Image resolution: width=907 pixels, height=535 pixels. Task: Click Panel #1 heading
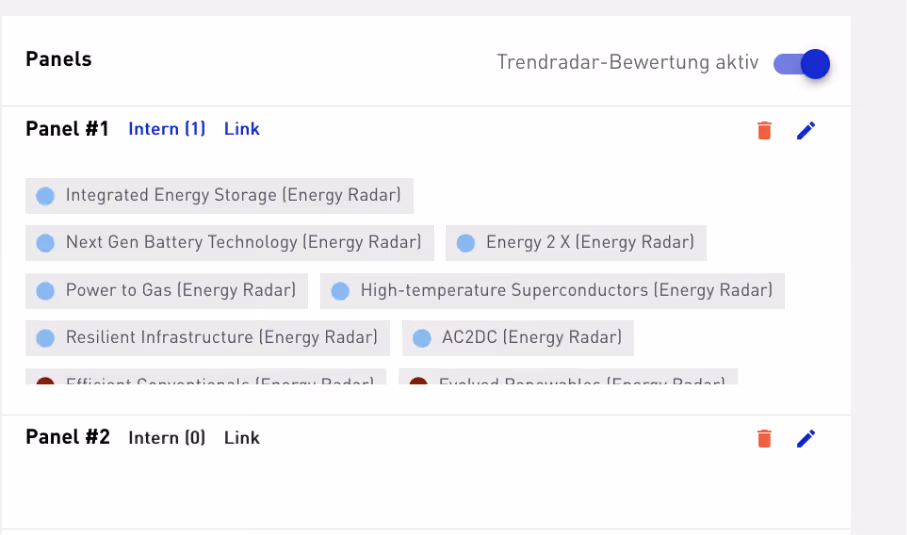(x=67, y=128)
